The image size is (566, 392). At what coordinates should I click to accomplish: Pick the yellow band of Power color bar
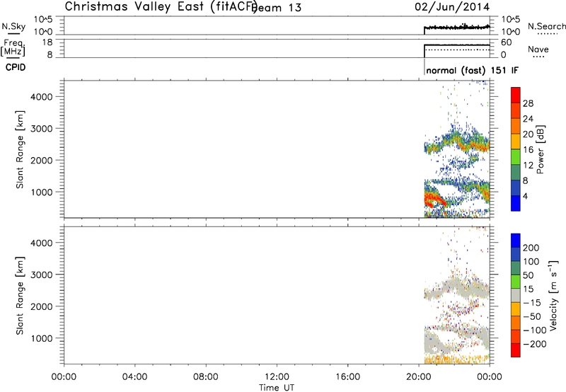click(x=516, y=142)
